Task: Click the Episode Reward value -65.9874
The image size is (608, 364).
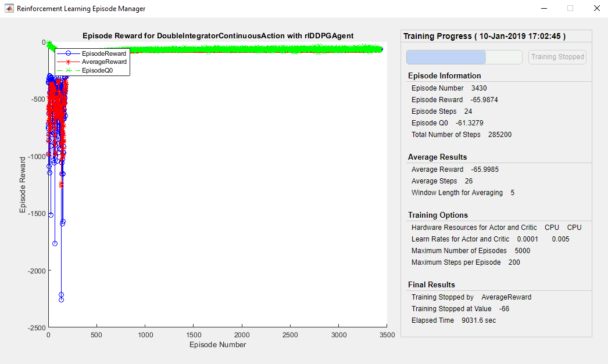Action: pyautogui.click(x=484, y=100)
